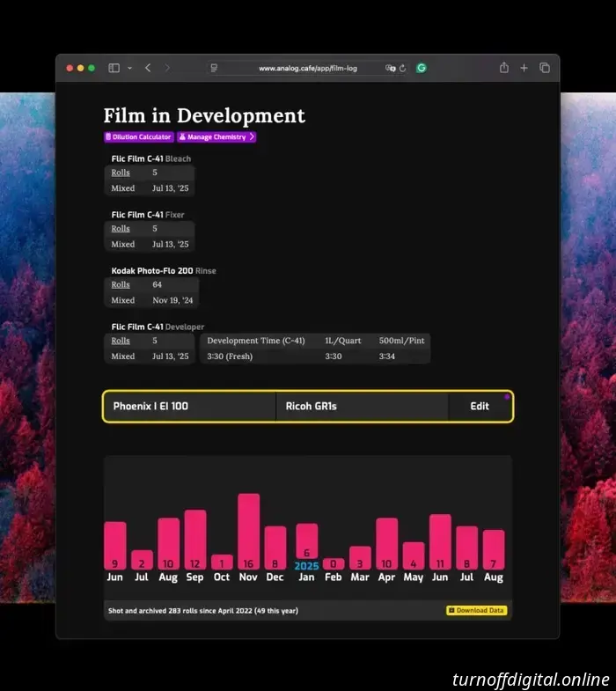Select the Oct bar with 1 roll

[x=222, y=562]
